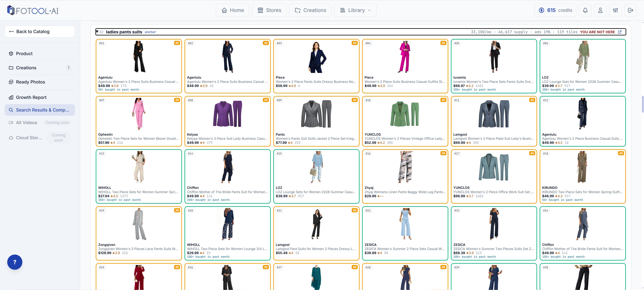The width and height of the screenshot is (644, 290).
Task: Open the notifications bell icon
Action: tap(585, 10)
